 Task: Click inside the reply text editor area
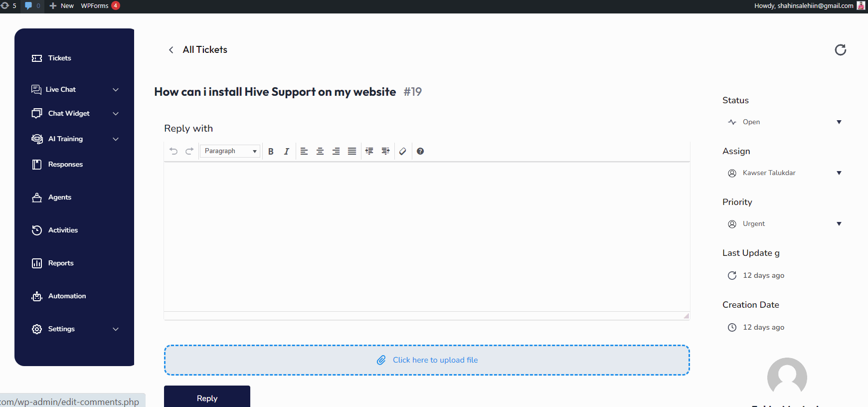tap(427, 236)
